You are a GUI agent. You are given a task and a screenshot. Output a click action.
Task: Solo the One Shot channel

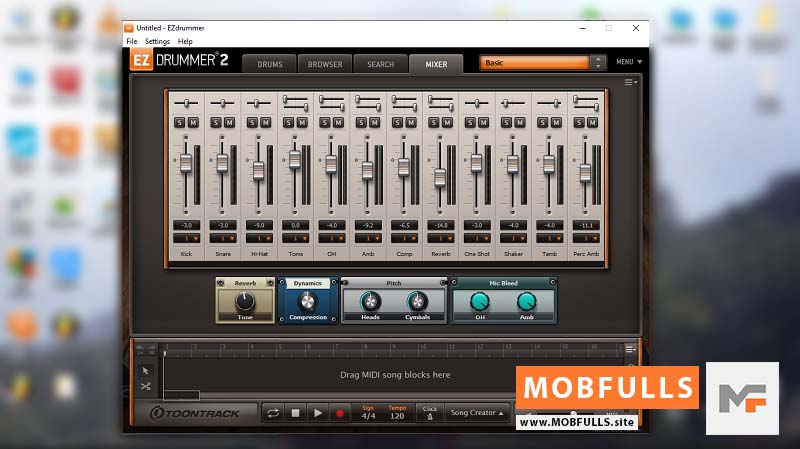pos(470,122)
